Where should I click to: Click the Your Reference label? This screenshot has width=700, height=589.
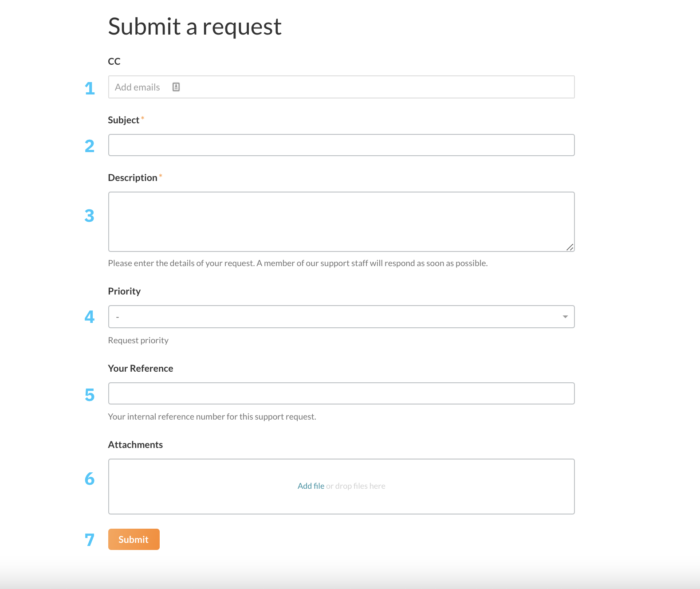pos(140,369)
